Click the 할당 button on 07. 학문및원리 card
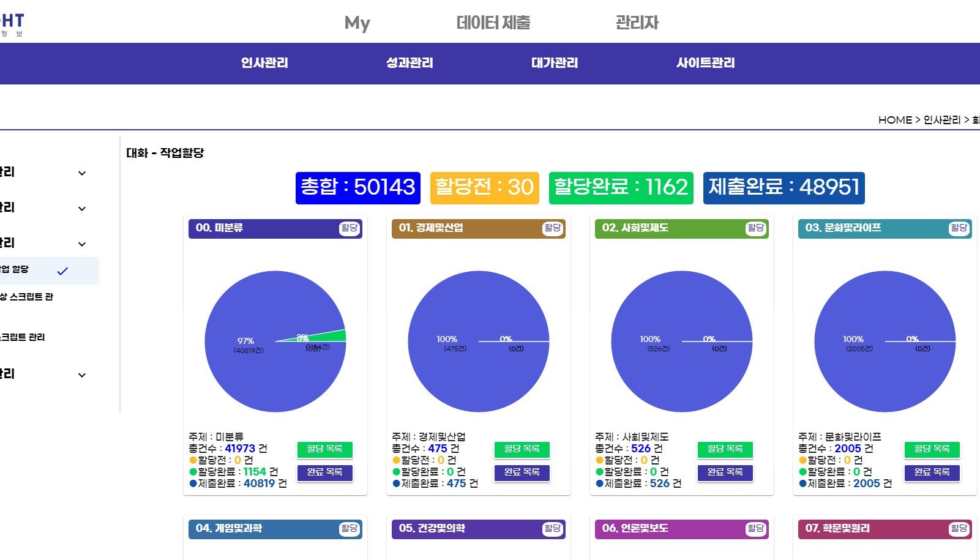The width and height of the screenshot is (980, 560). coord(959,529)
